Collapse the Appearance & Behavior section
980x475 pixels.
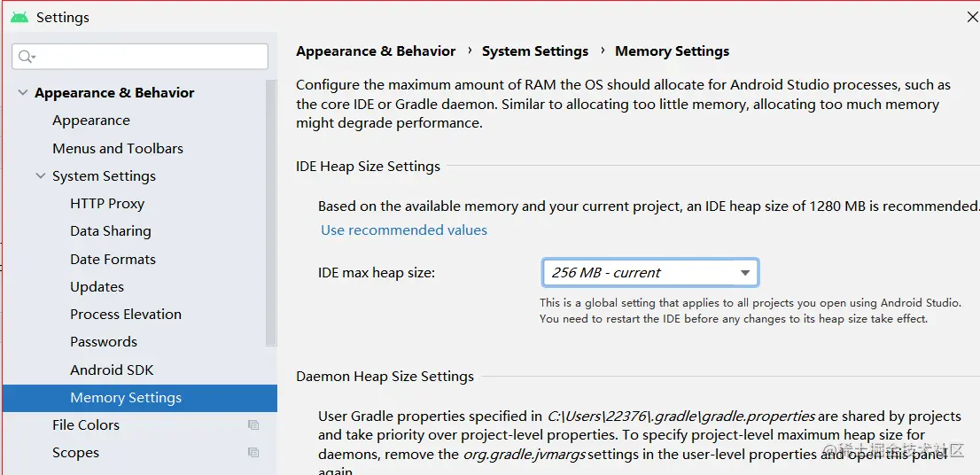(22, 92)
